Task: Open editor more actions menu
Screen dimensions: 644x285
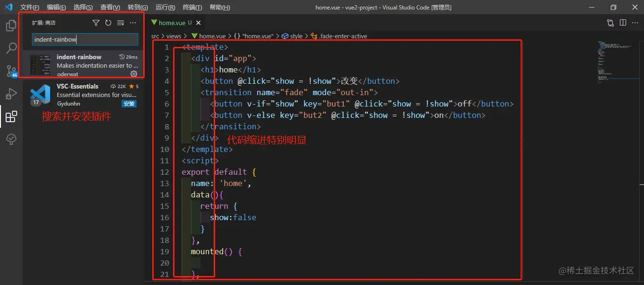Action: pyautogui.click(x=635, y=23)
